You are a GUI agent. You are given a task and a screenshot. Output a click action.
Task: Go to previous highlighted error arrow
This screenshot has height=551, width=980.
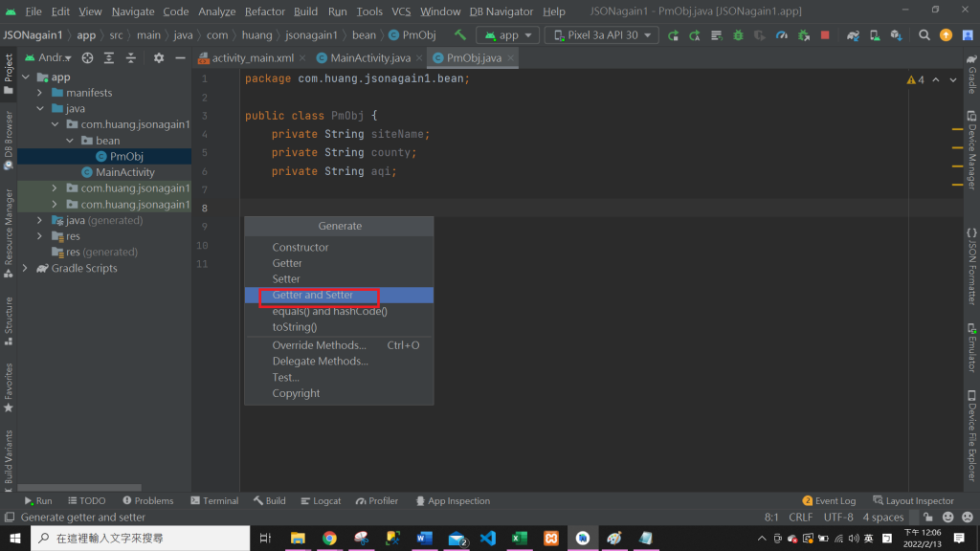pos(936,80)
